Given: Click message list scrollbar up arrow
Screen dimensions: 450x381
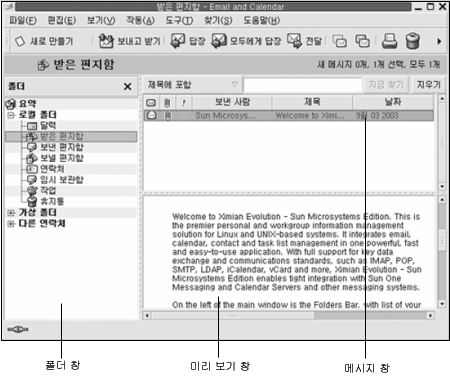Looking at the screenshot, I should tap(442, 99).
